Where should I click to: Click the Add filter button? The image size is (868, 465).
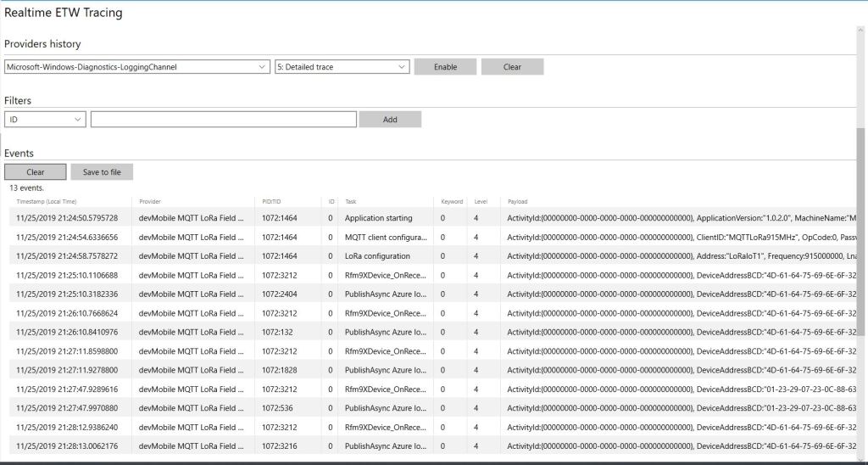pyautogui.click(x=390, y=120)
